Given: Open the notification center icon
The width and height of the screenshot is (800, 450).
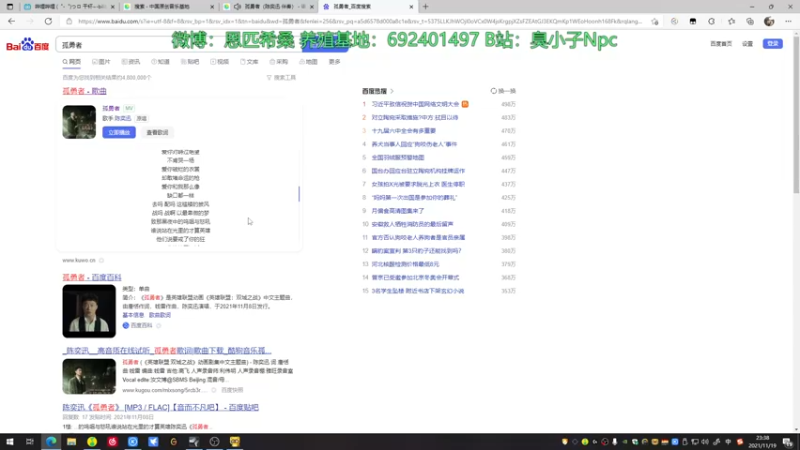Looking at the screenshot, I should coord(788,442).
